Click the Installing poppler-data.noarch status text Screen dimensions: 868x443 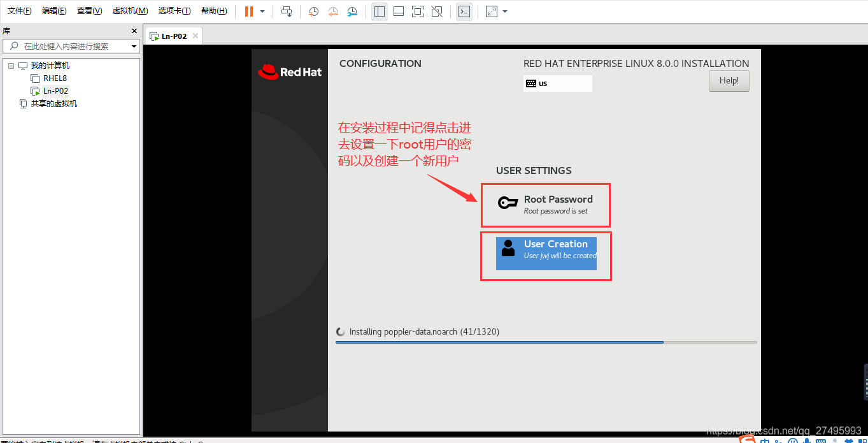tap(424, 331)
